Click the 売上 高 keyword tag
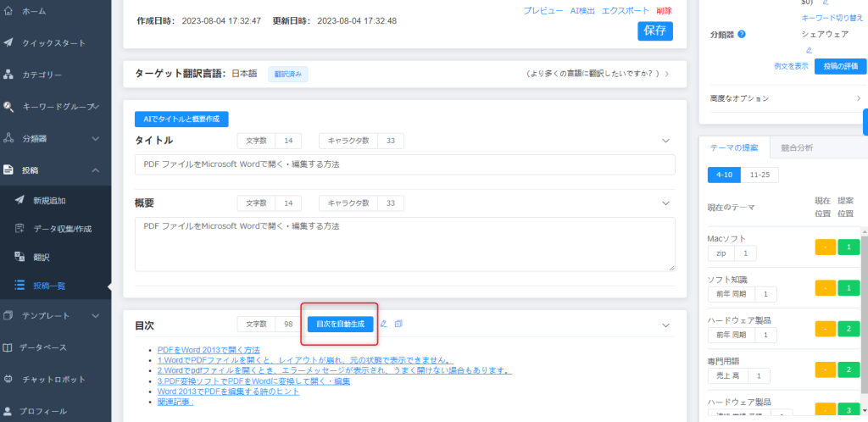Viewport: 868px width, 422px height. click(728, 376)
